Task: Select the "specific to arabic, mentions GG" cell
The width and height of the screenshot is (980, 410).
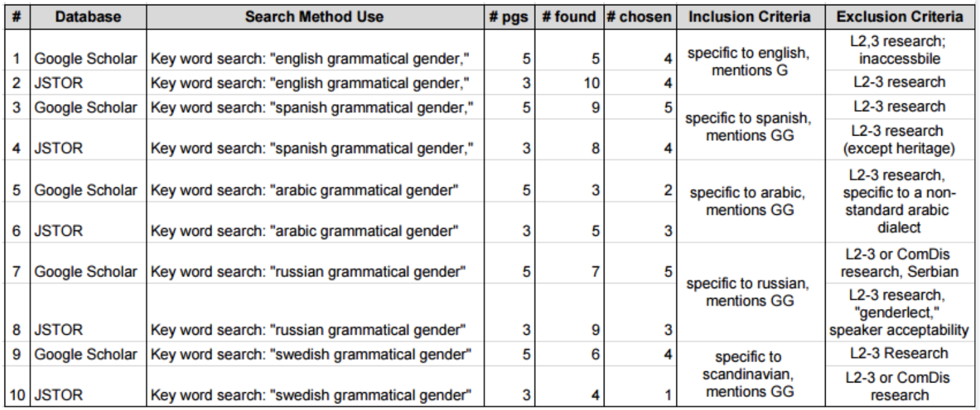Action: (x=749, y=201)
